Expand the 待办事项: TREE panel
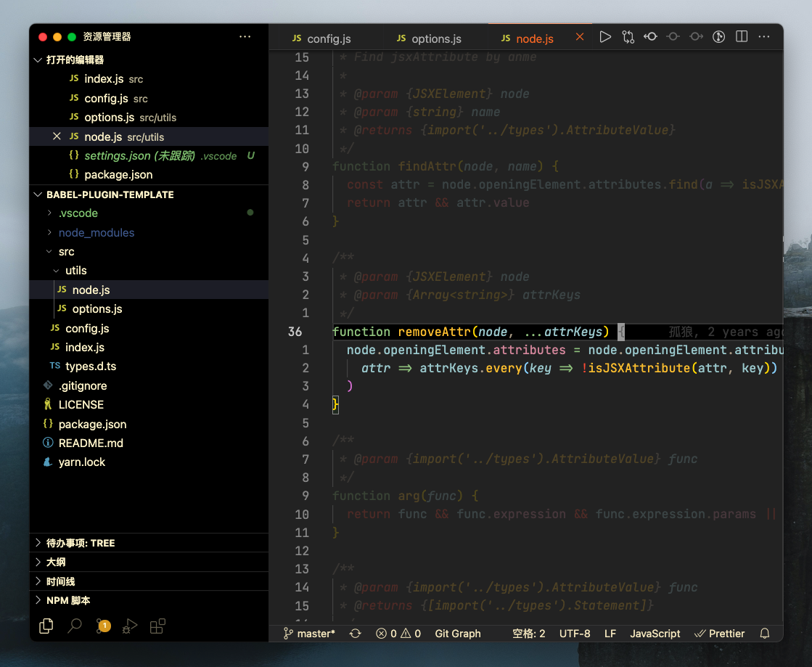The image size is (812, 667). 149,543
